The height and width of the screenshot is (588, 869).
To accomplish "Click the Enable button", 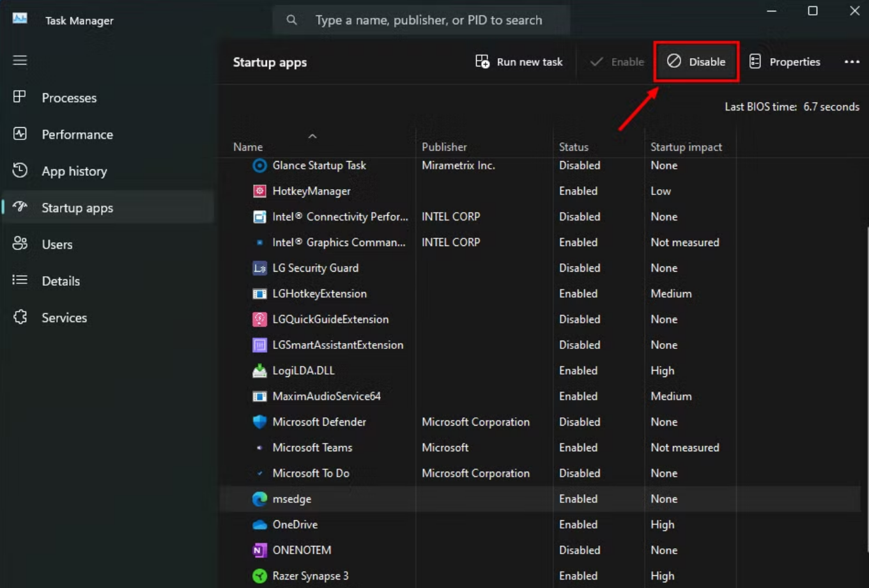I will pos(617,62).
